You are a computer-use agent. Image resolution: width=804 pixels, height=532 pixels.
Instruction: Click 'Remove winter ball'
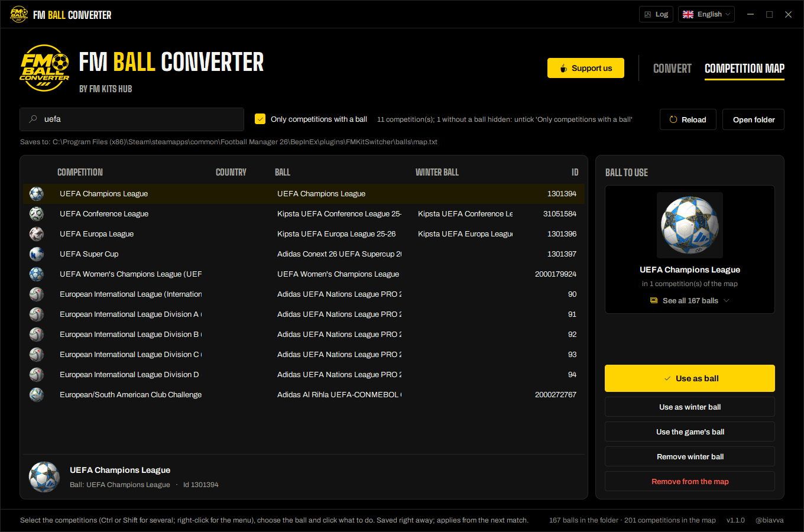[x=690, y=456]
